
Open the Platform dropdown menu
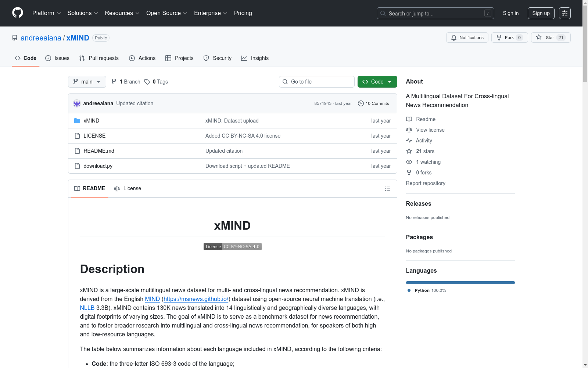click(x=46, y=13)
